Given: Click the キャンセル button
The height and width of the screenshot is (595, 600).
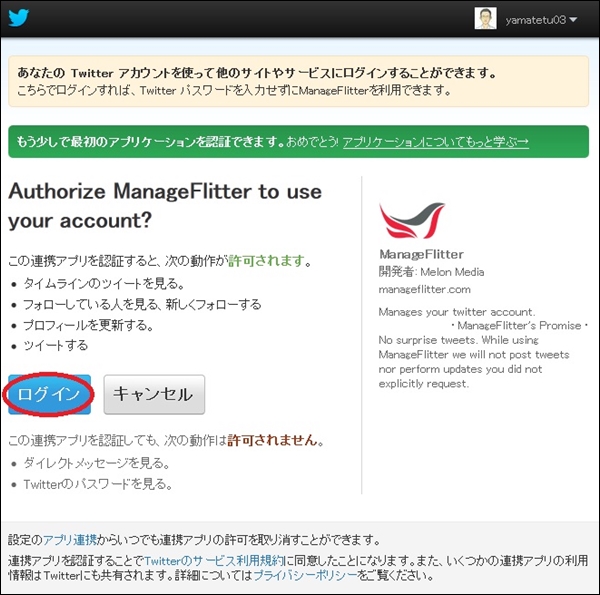Looking at the screenshot, I should pyautogui.click(x=154, y=394).
